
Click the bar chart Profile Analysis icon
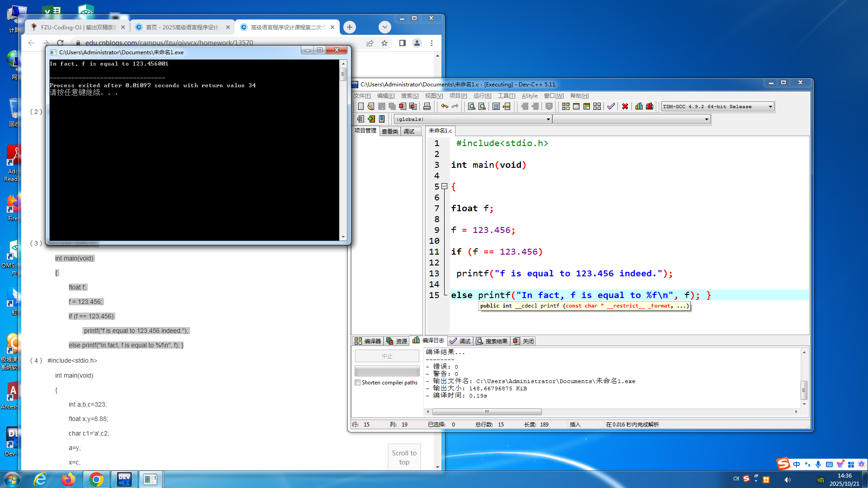tap(639, 106)
